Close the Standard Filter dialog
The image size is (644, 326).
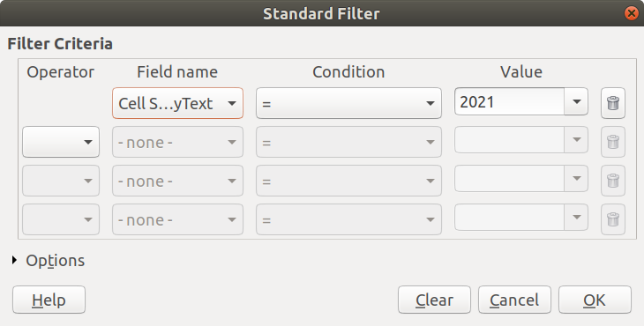[x=632, y=13]
